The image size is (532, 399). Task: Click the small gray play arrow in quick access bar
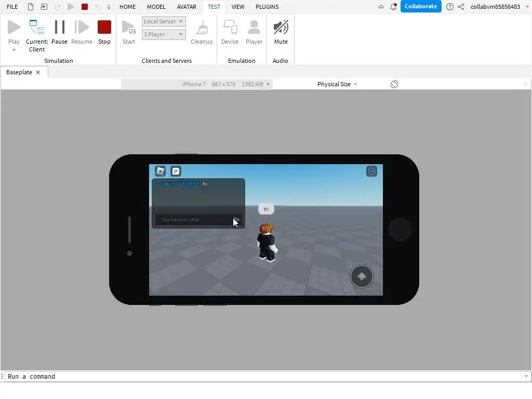click(x=71, y=7)
